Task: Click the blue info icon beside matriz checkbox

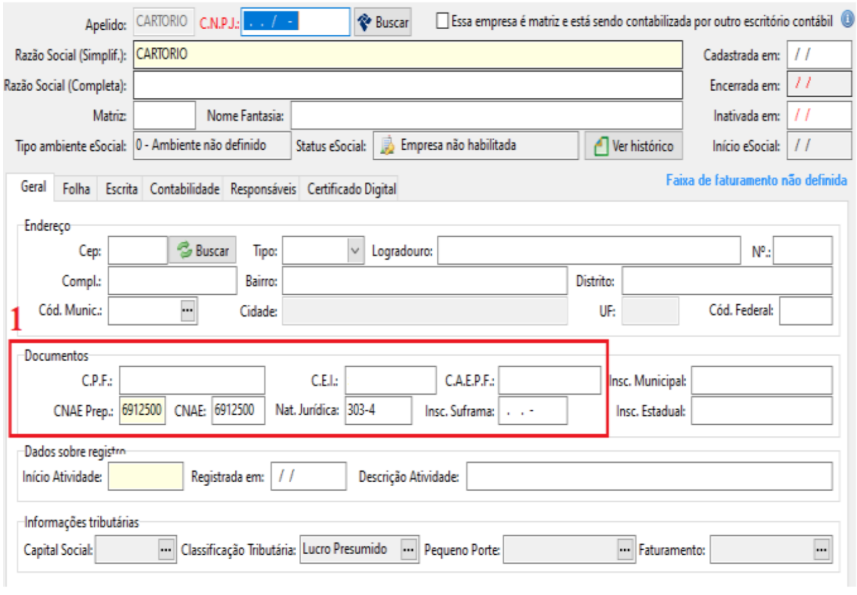Action: pos(847,20)
